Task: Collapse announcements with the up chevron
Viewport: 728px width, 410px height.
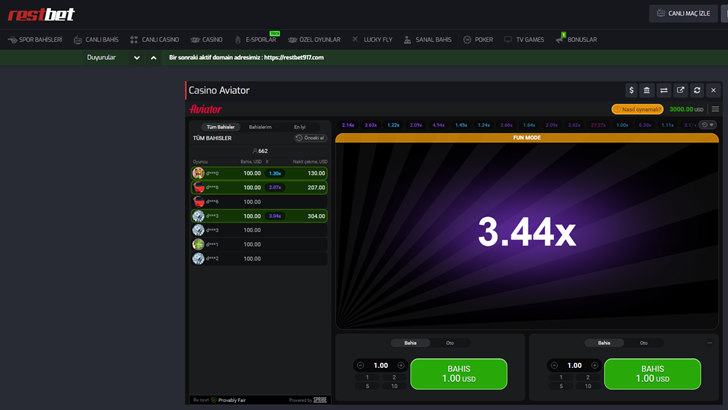Action: tap(154, 58)
